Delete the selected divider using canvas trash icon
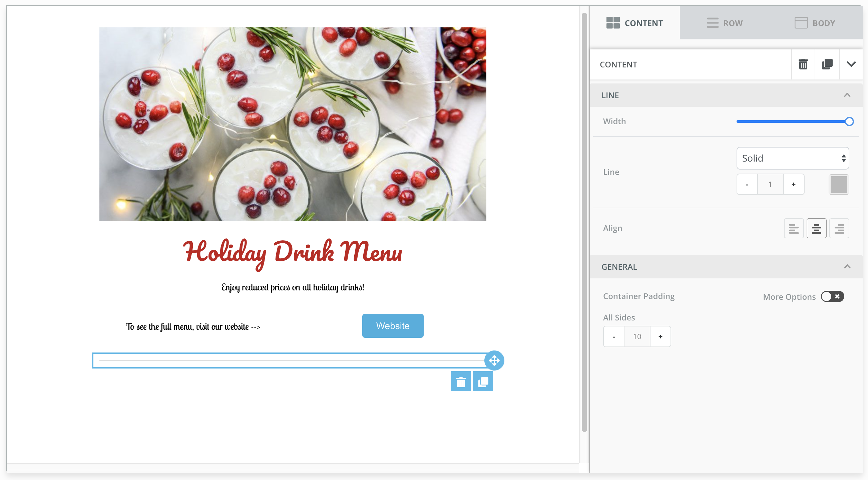The image size is (868, 480). point(461,381)
